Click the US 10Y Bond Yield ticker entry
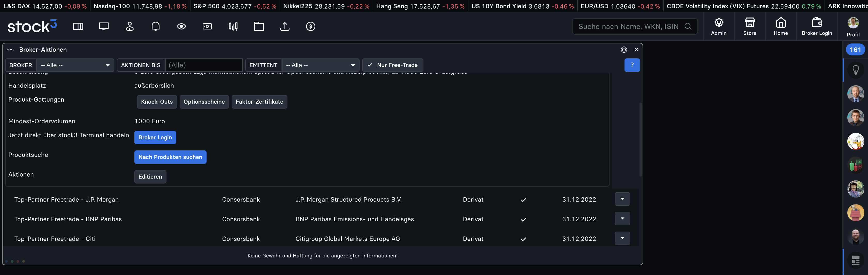 [522, 6]
